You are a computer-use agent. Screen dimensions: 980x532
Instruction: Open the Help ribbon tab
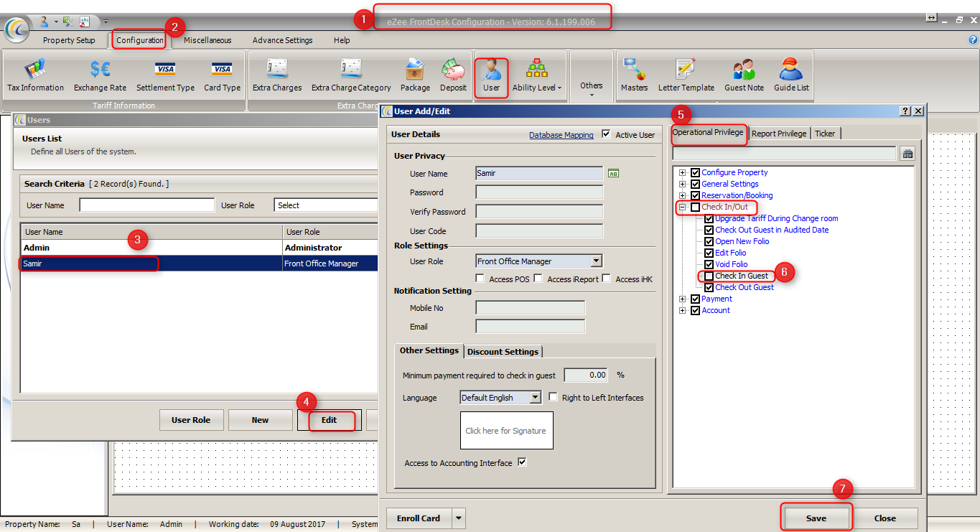342,40
